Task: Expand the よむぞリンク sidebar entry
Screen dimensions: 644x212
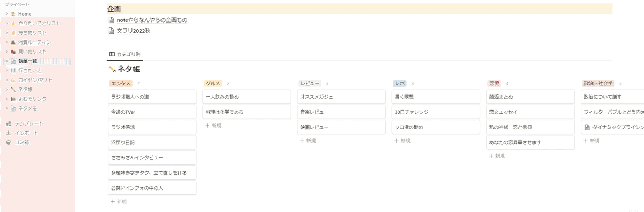Action: (x=6, y=99)
